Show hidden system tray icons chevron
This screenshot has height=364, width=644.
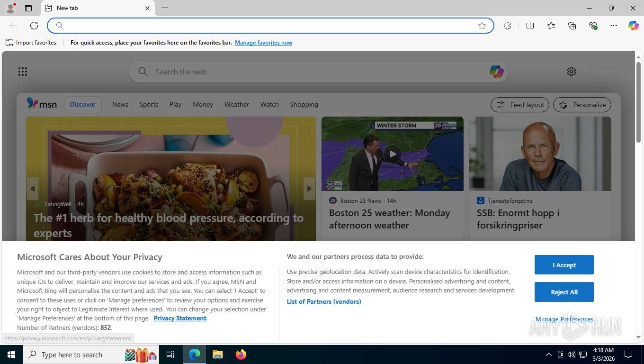click(x=548, y=355)
